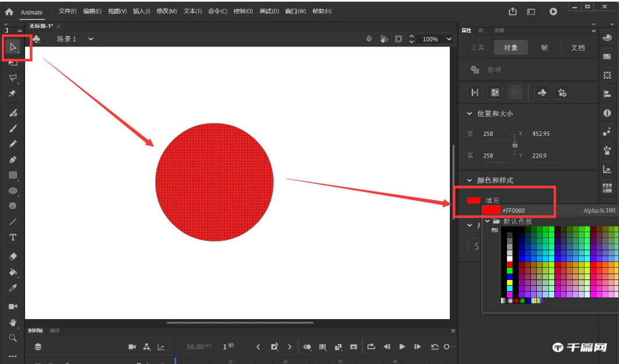The width and height of the screenshot is (619, 364).
Task: Enable onion skin view in the timeline
Action: click(307, 346)
